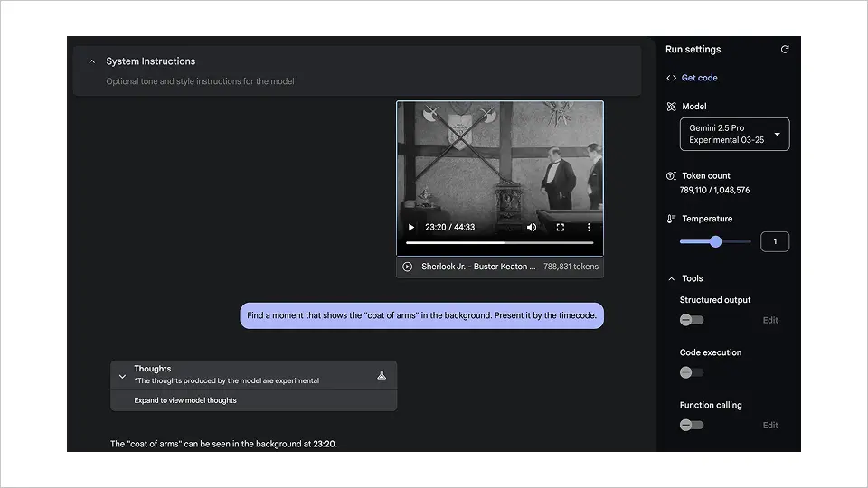Adjust the Temperature slider handle
The image size is (868, 488).
tap(716, 241)
